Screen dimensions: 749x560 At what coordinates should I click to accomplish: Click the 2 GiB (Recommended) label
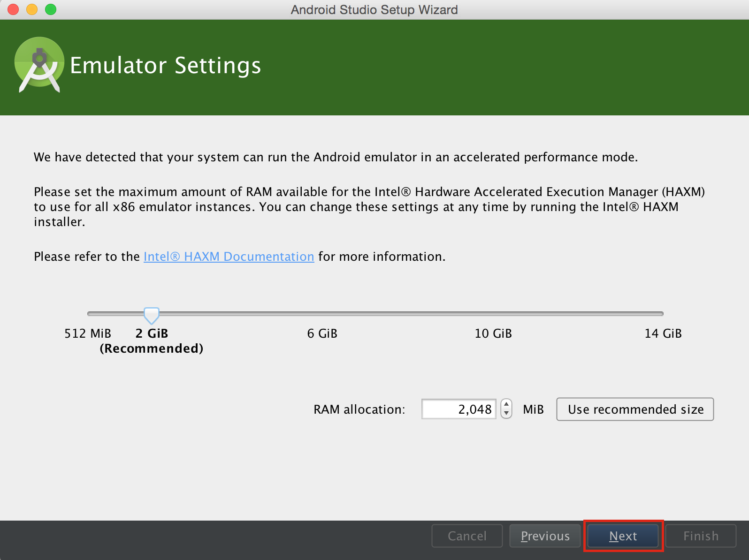tap(152, 341)
